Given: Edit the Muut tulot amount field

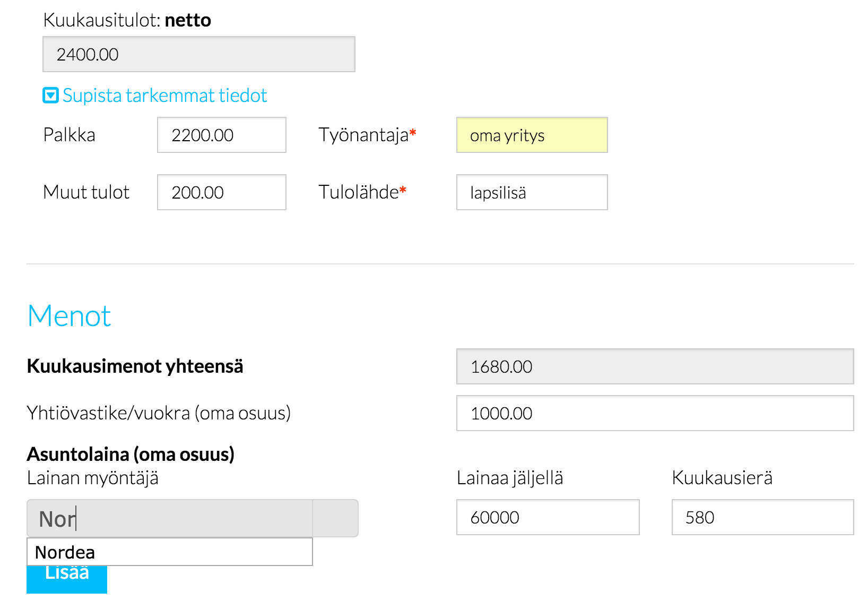Looking at the screenshot, I should 222,192.
